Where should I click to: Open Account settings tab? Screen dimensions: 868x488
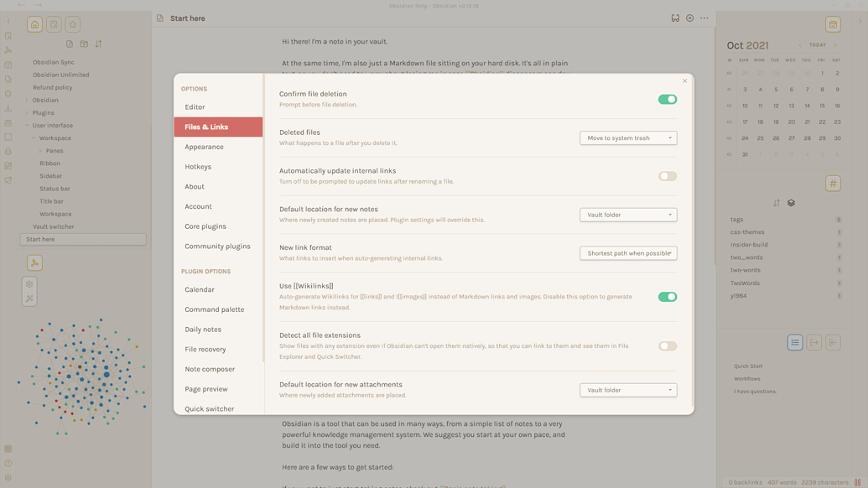(x=218, y=206)
